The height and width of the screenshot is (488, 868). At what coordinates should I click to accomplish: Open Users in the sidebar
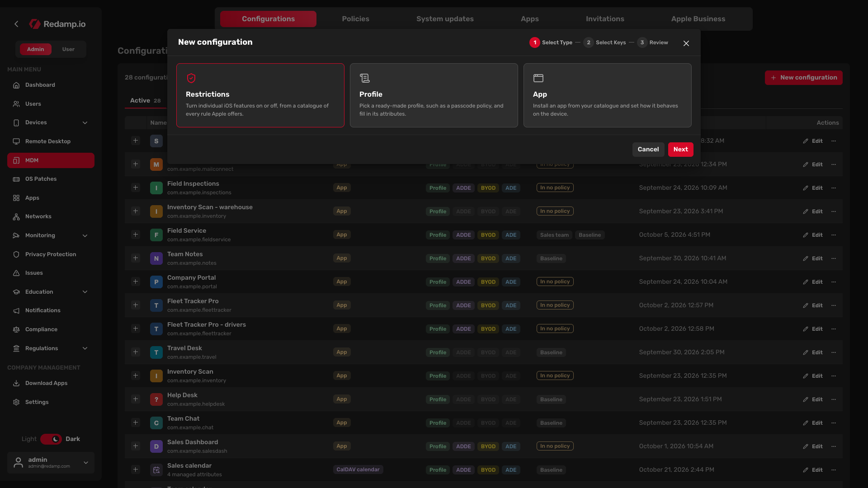click(51, 104)
